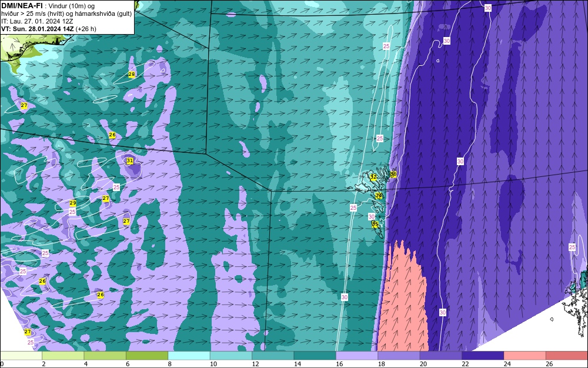Click the 18–20 m/s violet legend swatch
Viewport: 588px width, 368px height.
(x=399, y=356)
